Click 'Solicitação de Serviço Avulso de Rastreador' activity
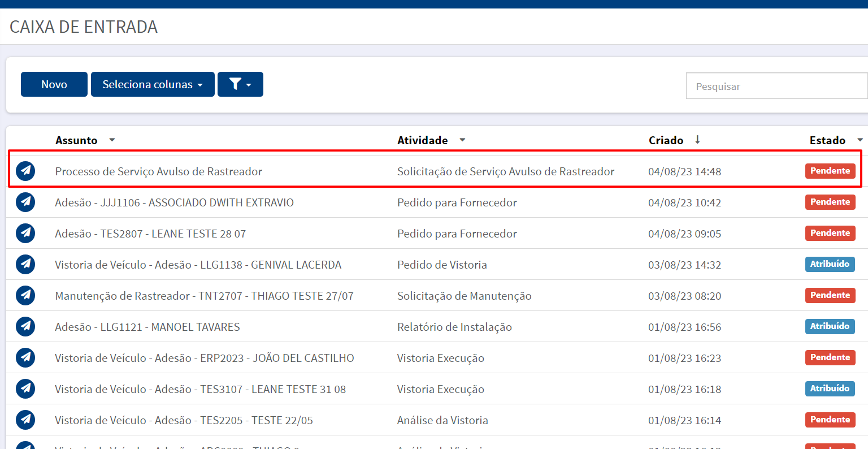 click(506, 171)
